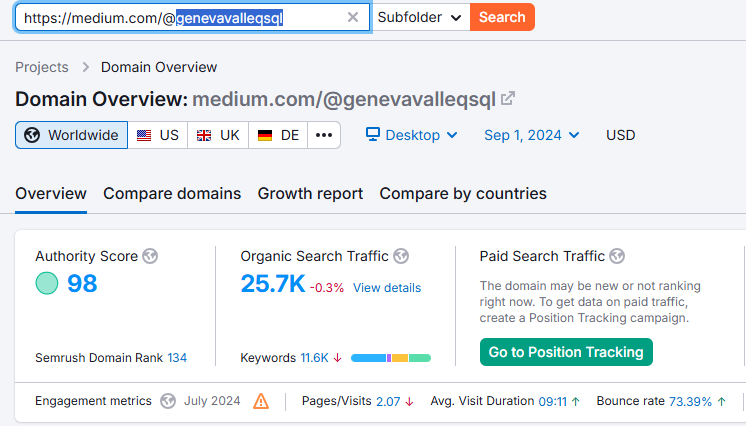746x426 pixels.
Task: Clear the URL search field
Action: tap(353, 18)
